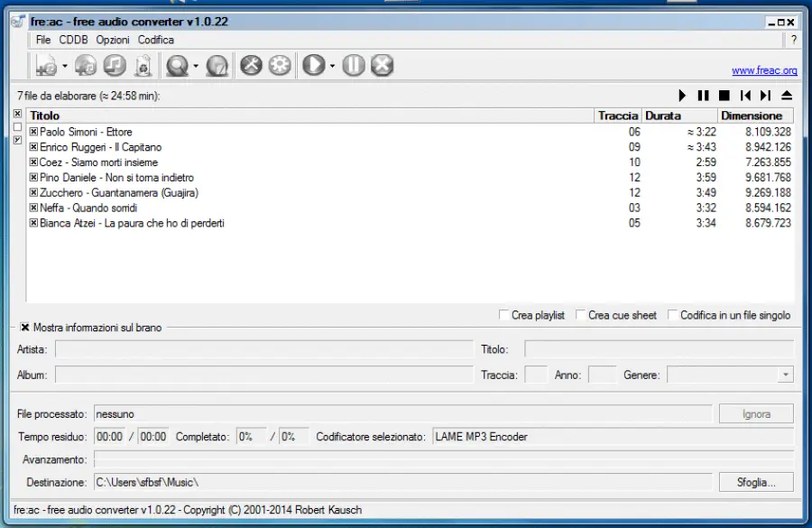Enable the Crea playlist option
Screen dimensions: 812x528
tap(503, 315)
